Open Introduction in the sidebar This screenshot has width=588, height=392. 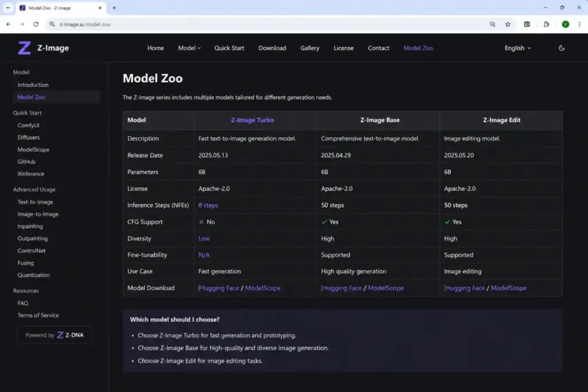click(x=33, y=85)
